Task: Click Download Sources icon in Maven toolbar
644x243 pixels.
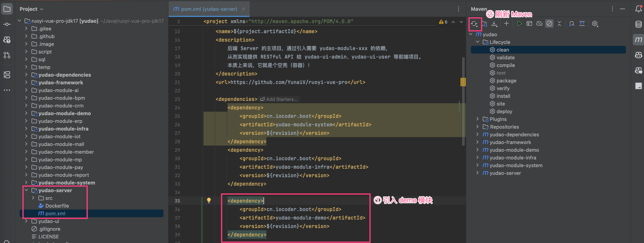Action: (x=494, y=24)
